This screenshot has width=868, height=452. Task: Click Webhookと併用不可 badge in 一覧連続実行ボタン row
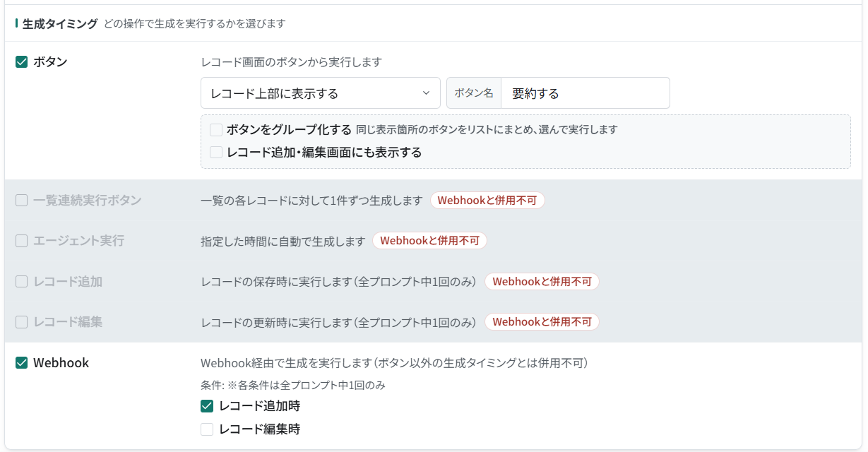487,201
